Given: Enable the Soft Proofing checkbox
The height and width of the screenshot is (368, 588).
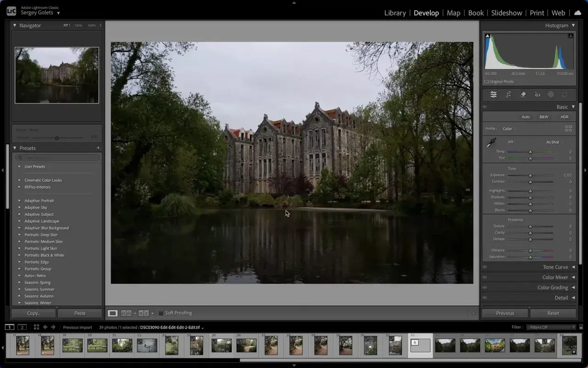Looking at the screenshot, I should 161,313.
